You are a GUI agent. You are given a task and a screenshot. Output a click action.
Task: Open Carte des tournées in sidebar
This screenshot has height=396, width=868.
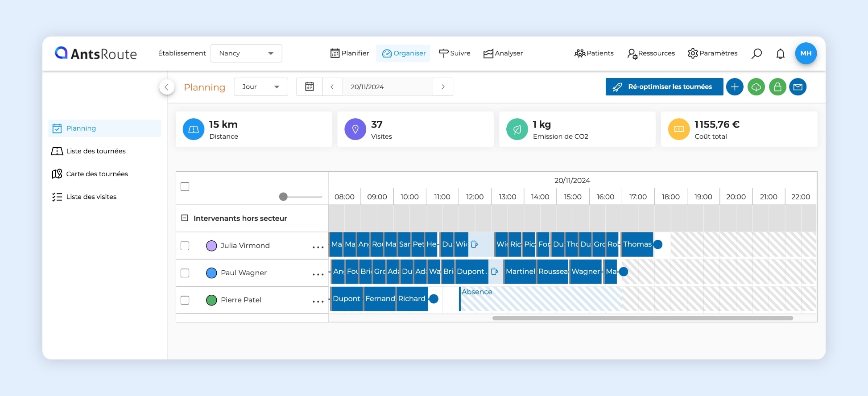pos(97,174)
